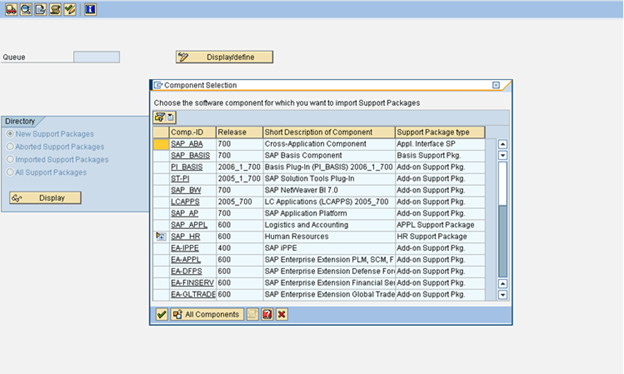Open the ST-PI component link
This screenshot has height=374, width=624.
(x=180, y=179)
